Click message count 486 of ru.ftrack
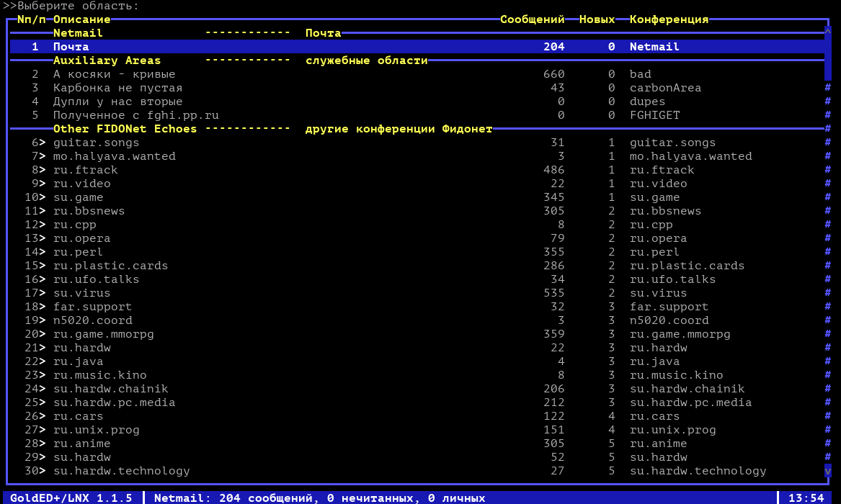The image size is (841, 504). point(553,170)
